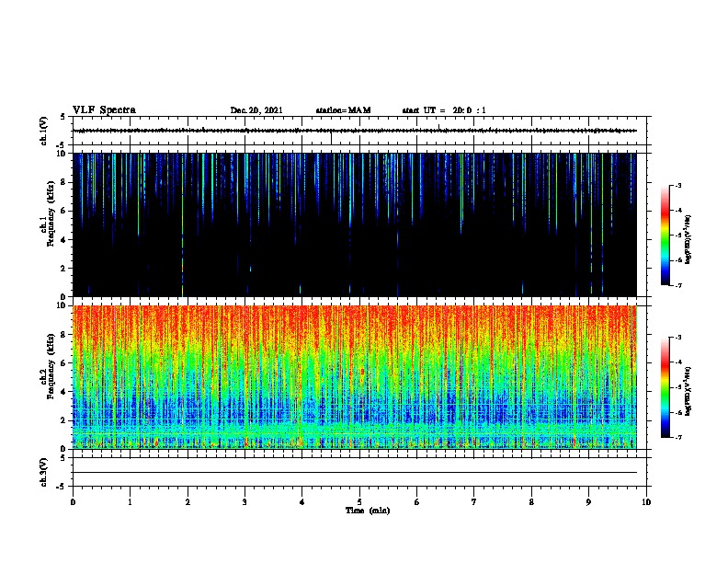Viewport: 728px width, 563px height.
Task: Click time axis tick label "0"
Action: (x=73, y=502)
